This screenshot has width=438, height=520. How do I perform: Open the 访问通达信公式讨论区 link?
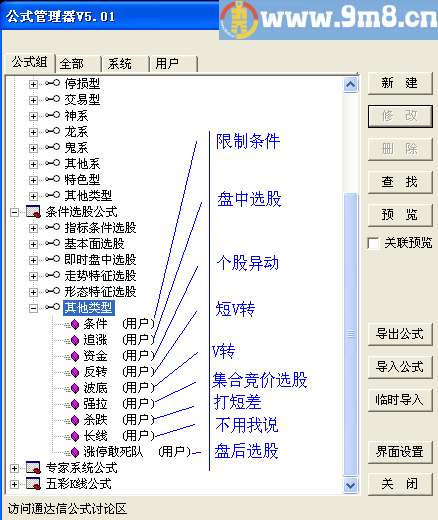point(67,509)
